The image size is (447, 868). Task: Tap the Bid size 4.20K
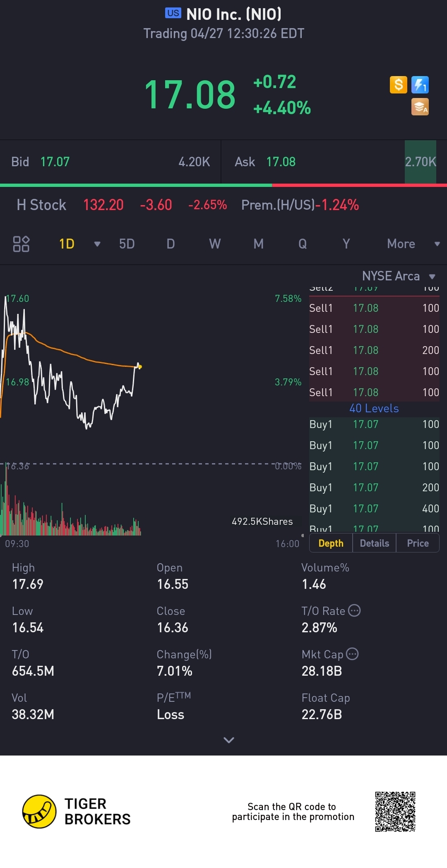[x=194, y=162]
